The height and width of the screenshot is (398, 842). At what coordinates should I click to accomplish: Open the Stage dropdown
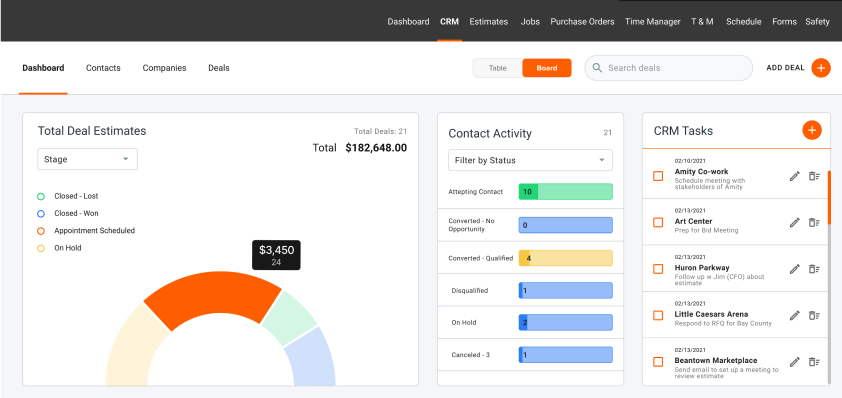pyautogui.click(x=88, y=159)
